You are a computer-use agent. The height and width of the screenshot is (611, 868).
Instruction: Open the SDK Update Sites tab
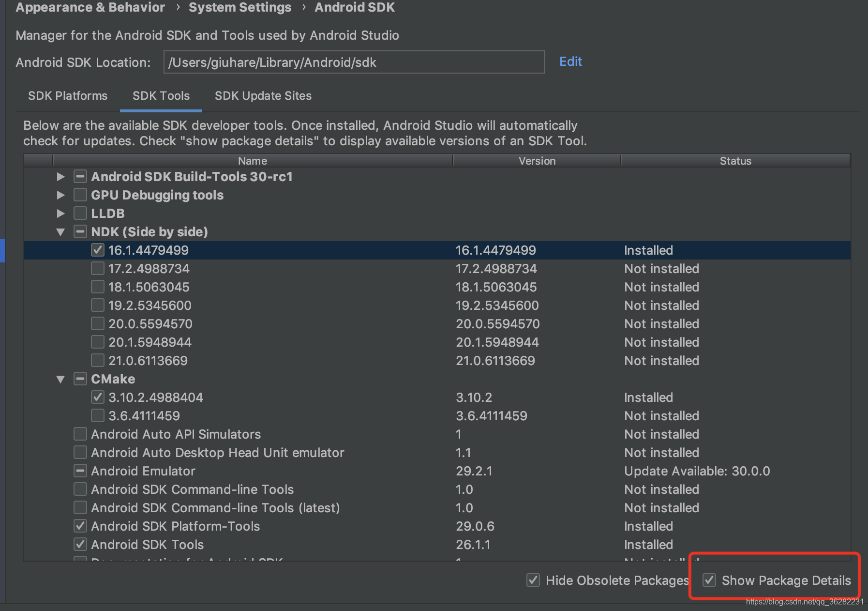(263, 96)
